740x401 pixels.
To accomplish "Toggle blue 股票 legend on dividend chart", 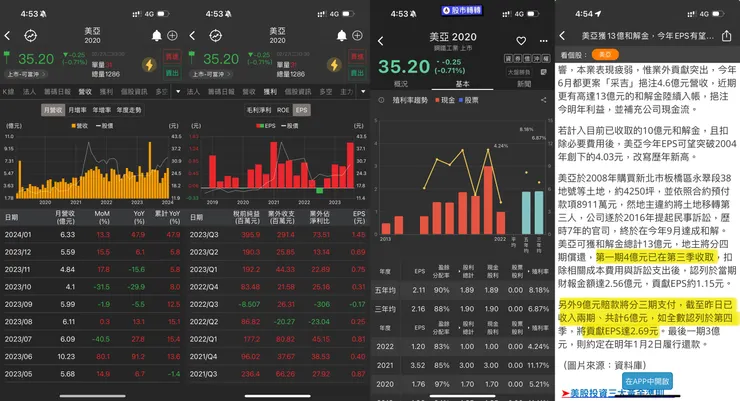I will coord(468,100).
